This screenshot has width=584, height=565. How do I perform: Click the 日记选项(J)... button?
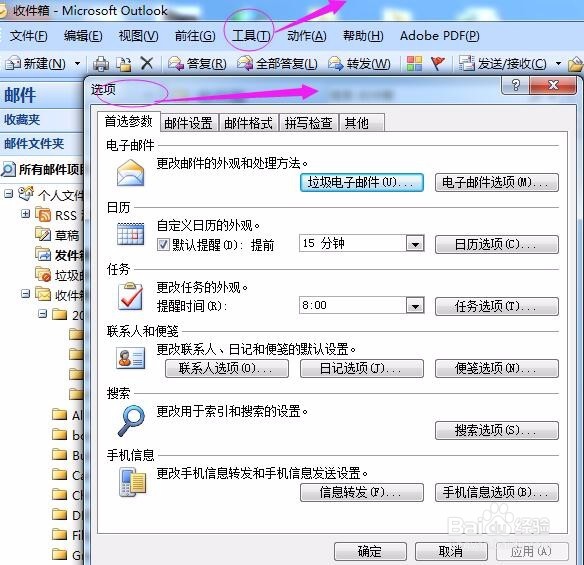(x=362, y=368)
